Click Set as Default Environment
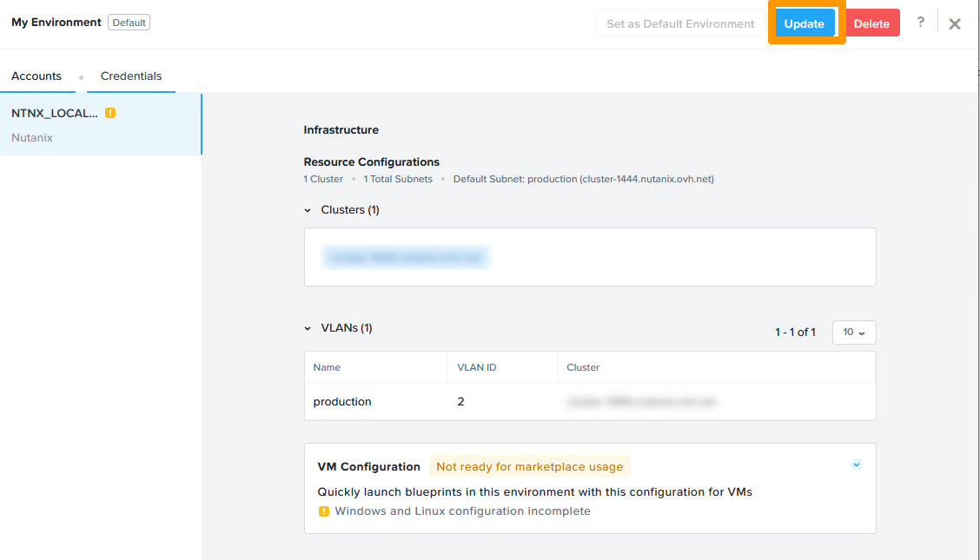 (x=679, y=23)
